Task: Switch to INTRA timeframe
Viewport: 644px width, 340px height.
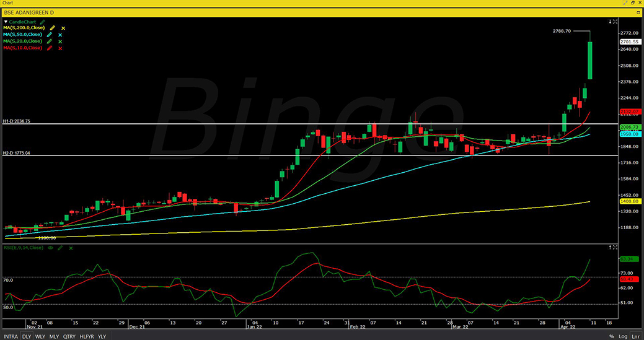Action: tap(11, 336)
